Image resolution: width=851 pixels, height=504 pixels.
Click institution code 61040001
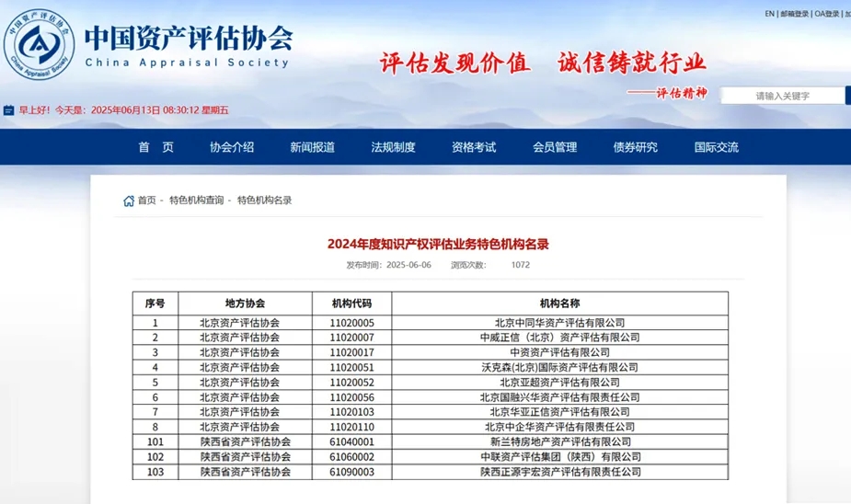(351, 442)
